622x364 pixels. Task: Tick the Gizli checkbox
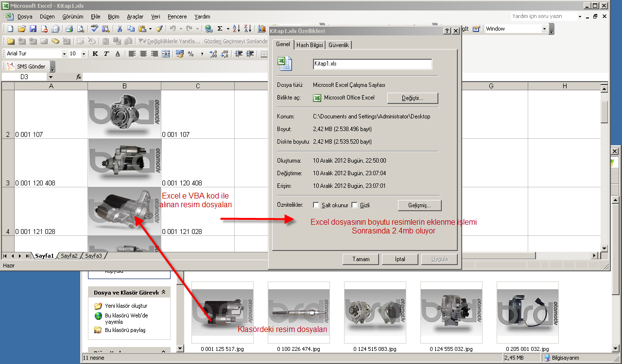click(x=354, y=205)
